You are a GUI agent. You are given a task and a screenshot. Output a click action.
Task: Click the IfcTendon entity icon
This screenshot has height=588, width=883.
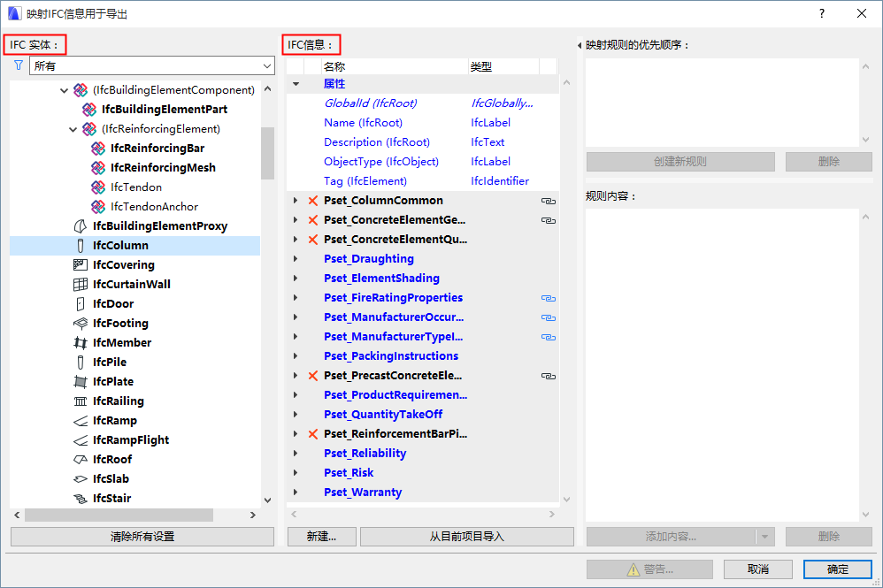(98, 187)
